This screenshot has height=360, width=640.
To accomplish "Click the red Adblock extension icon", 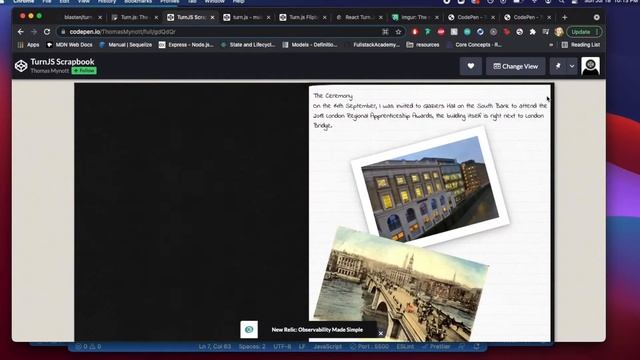I will pyautogui.click(x=415, y=32).
